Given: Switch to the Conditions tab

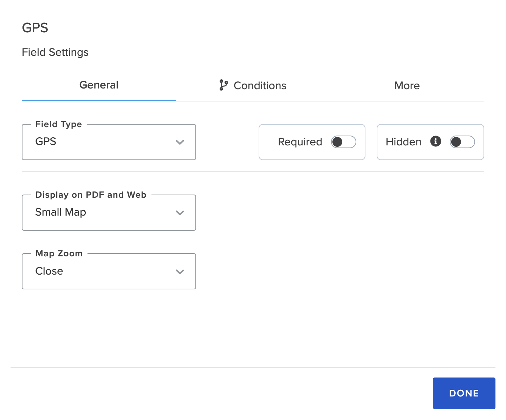Looking at the screenshot, I should (260, 85).
